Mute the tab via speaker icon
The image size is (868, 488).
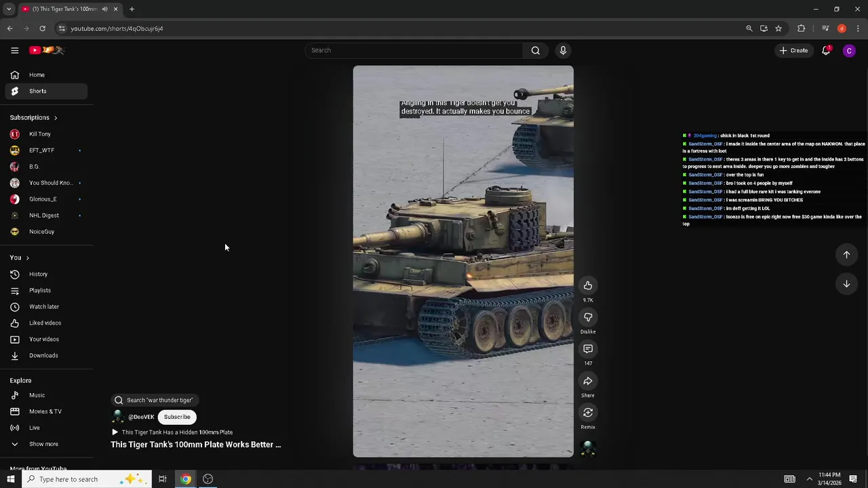pos(104,9)
